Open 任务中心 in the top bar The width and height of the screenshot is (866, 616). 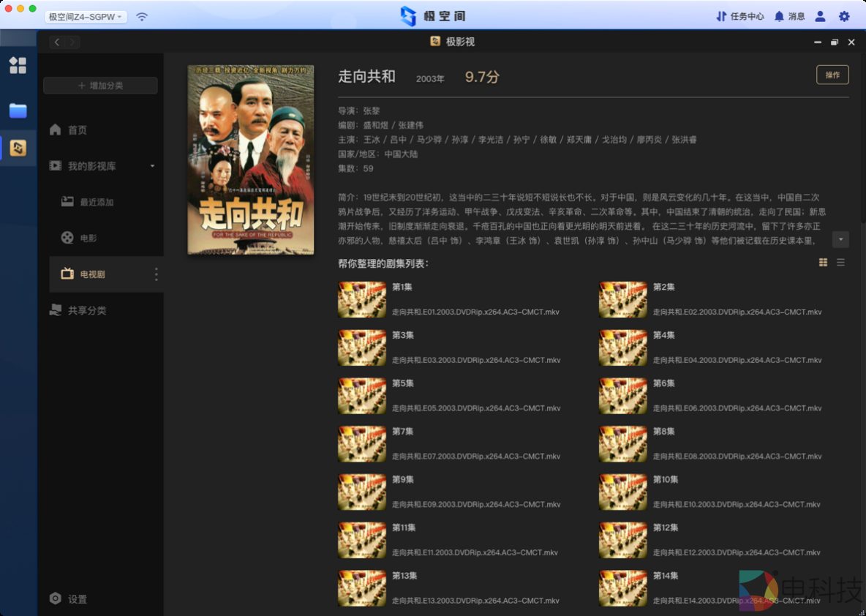pyautogui.click(x=739, y=16)
